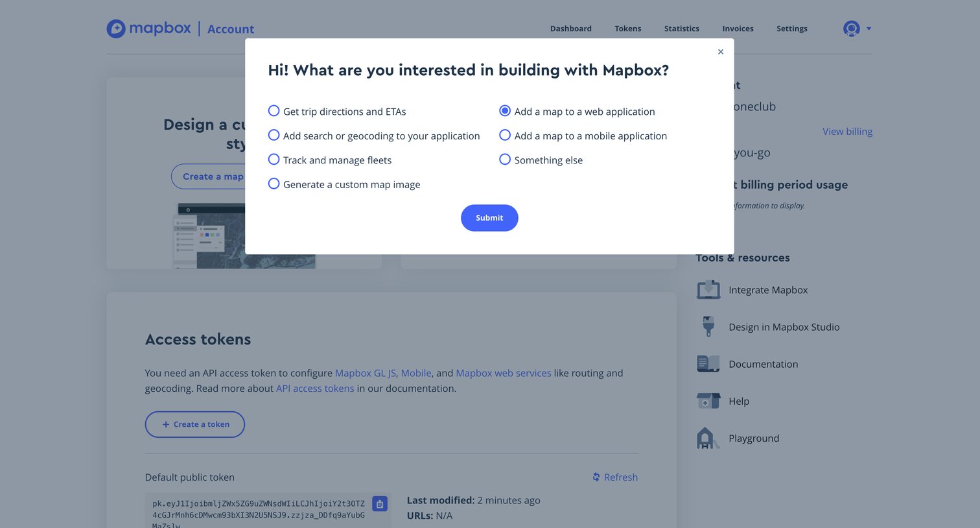Open Integrate Mapbox resource link

(768, 290)
